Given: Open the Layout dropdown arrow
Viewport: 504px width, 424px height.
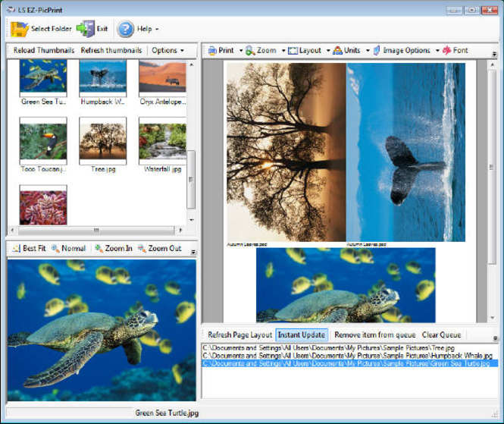Looking at the screenshot, I should click(328, 51).
